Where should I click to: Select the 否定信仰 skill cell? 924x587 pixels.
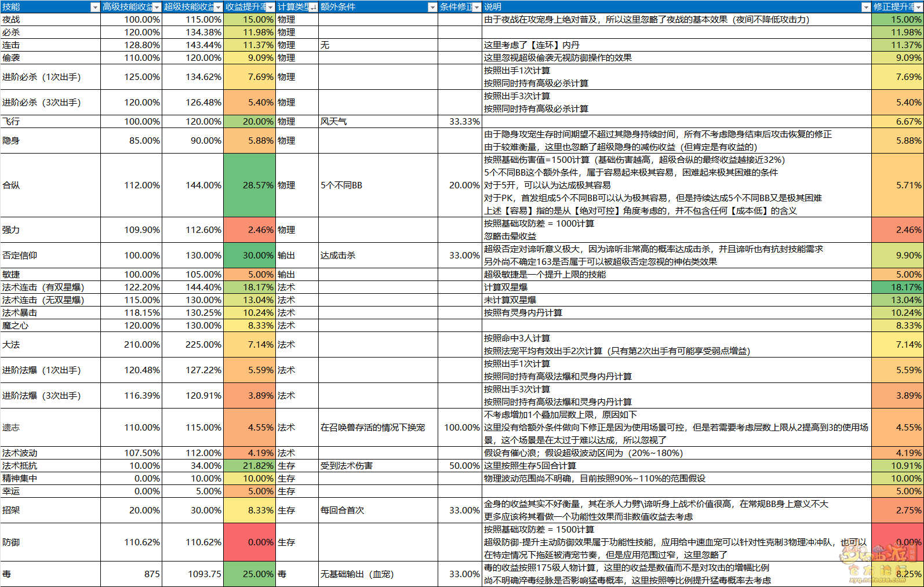pyautogui.click(x=50, y=256)
